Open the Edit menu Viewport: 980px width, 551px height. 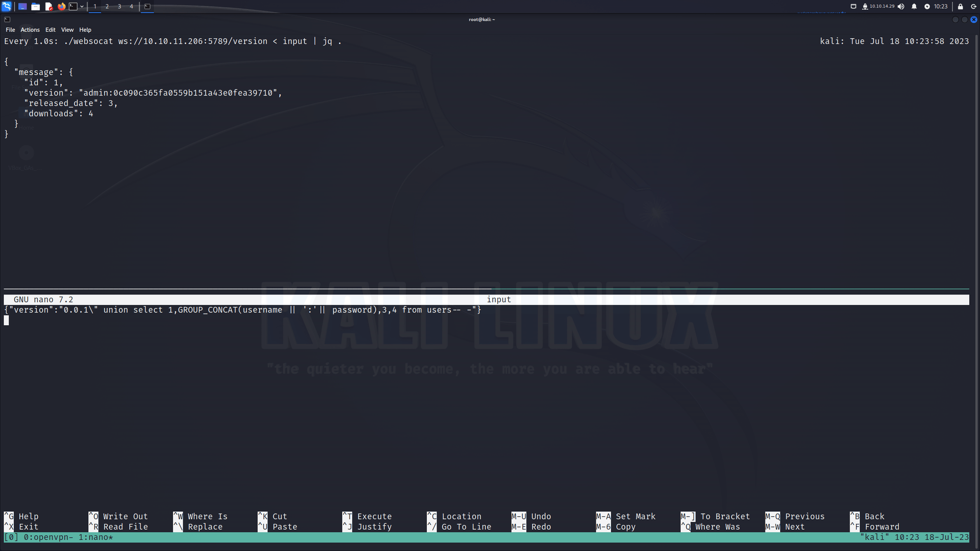[50, 30]
